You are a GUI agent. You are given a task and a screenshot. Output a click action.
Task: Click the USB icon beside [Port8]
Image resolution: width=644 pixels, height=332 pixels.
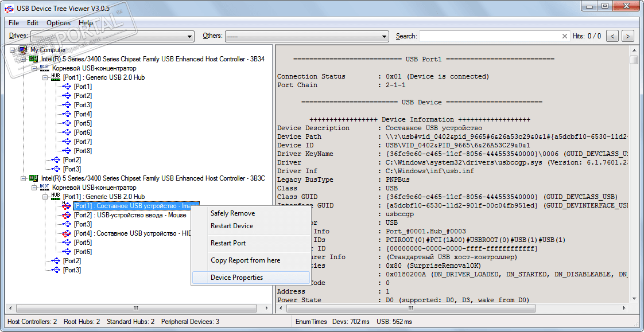pos(67,151)
